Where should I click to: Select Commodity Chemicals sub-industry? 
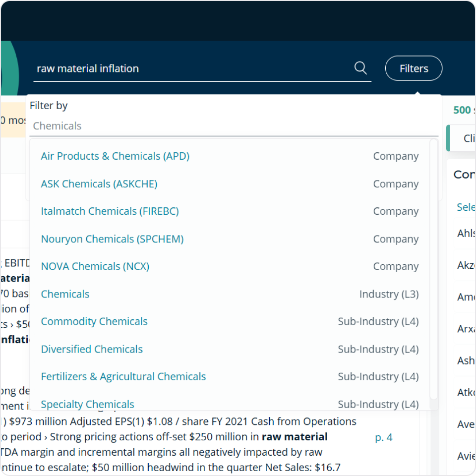pyautogui.click(x=230, y=321)
